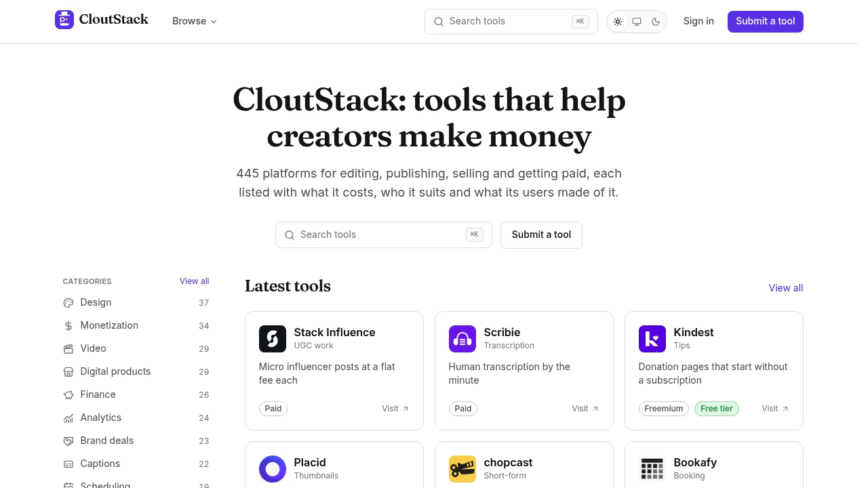Open the Browse dropdown menu
This screenshot has width=868, height=488.
pyautogui.click(x=195, y=21)
